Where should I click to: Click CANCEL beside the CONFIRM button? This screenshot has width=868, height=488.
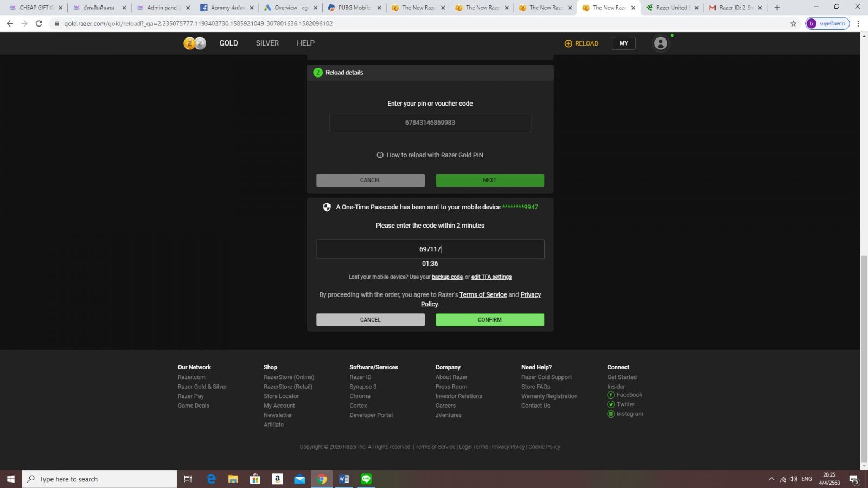pos(371,320)
